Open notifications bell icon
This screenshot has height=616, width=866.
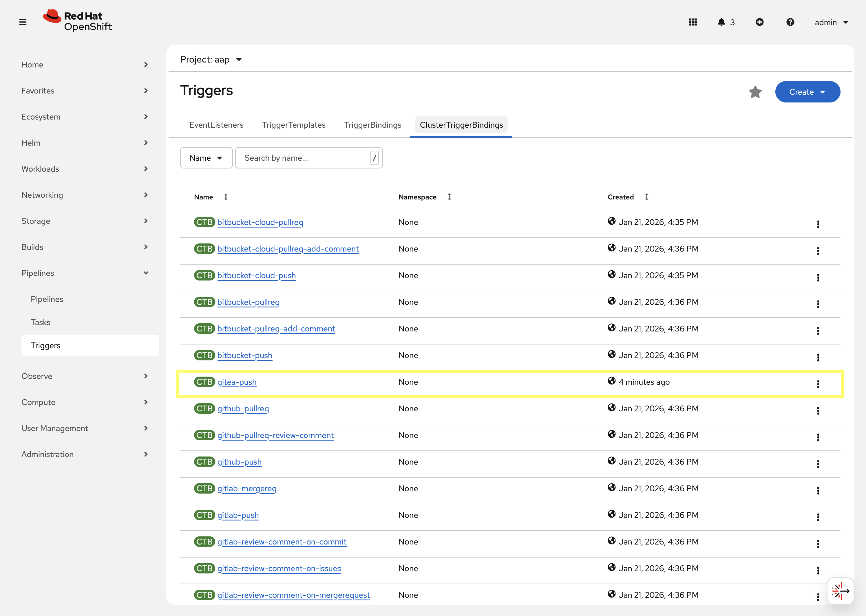[721, 22]
